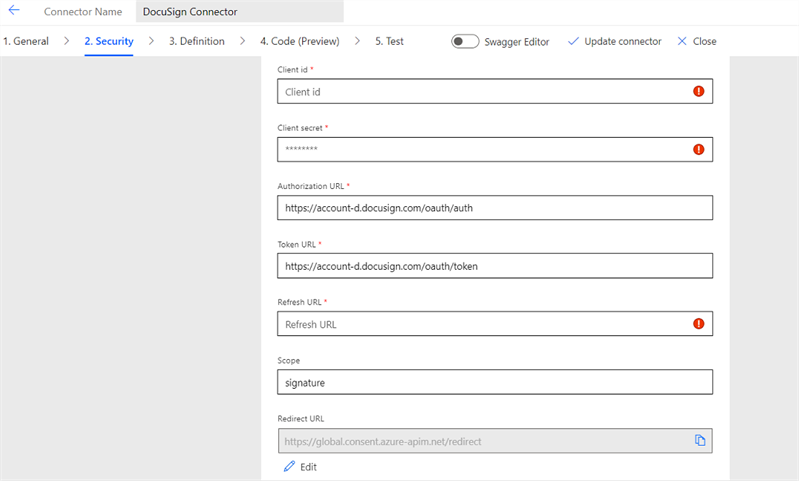The height and width of the screenshot is (481, 799).
Task: Go to the 1. General tab
Action: click(25, 41)
